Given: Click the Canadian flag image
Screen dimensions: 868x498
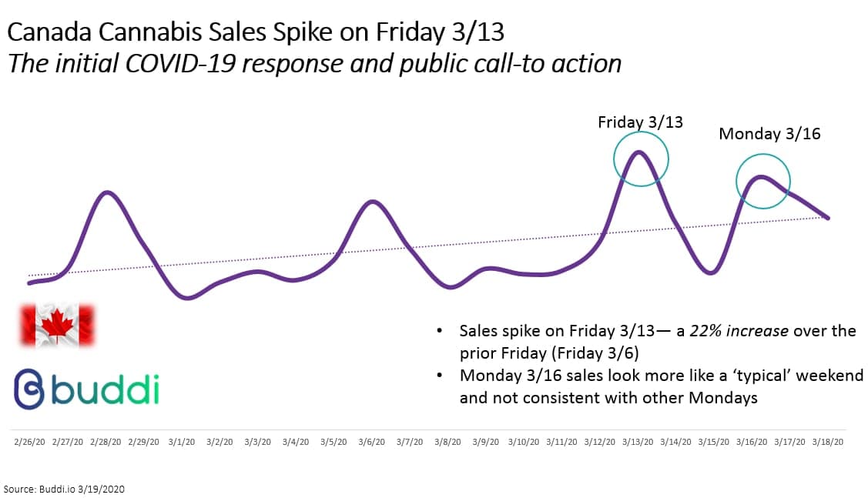Looking at the screenshot, I should pyautogui.click(x=57, y=326).
